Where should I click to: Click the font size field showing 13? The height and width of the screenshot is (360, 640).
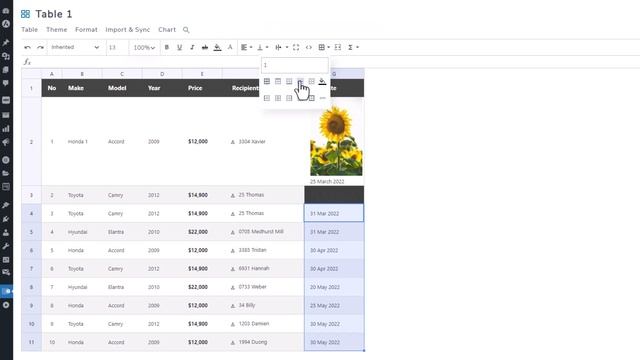[x=117, y=47]
